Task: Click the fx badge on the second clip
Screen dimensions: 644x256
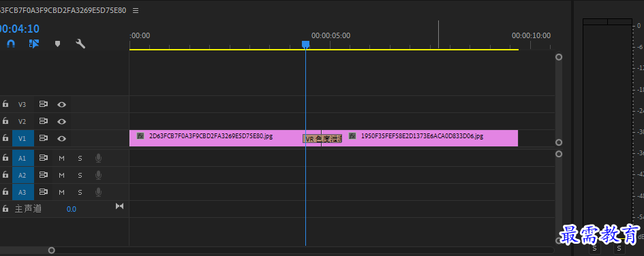Action: pyautogui.click(x=352, y=135)
